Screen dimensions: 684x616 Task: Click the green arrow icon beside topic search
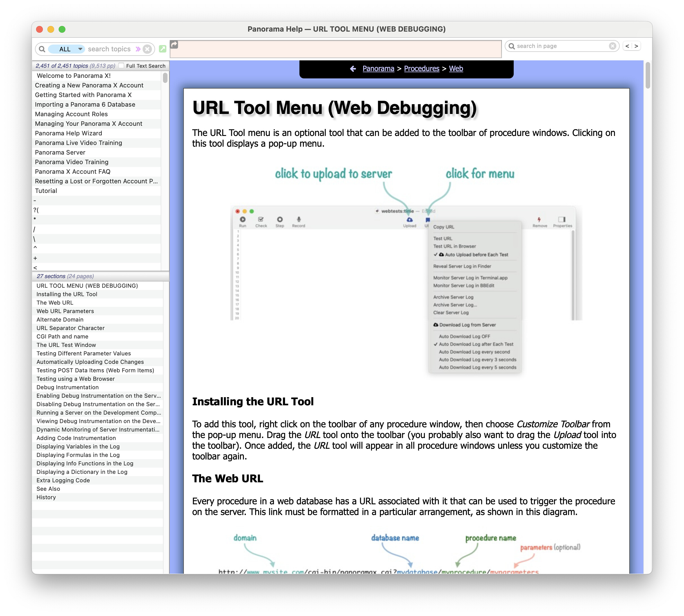(x=162, y=49)
